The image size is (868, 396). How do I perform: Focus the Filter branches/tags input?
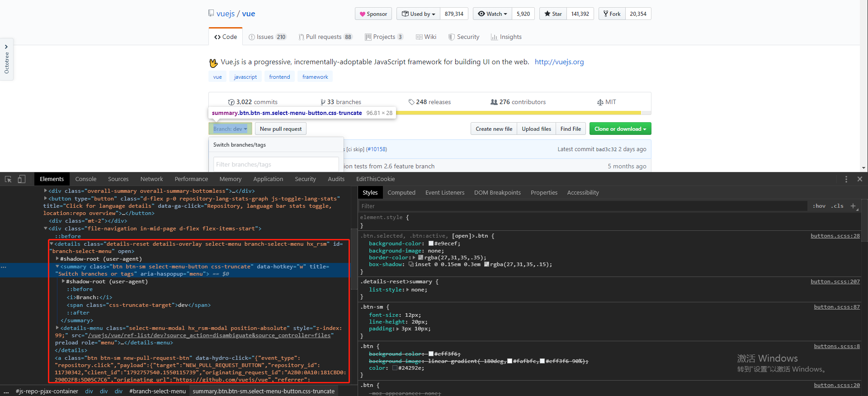(x=276, y=164)
